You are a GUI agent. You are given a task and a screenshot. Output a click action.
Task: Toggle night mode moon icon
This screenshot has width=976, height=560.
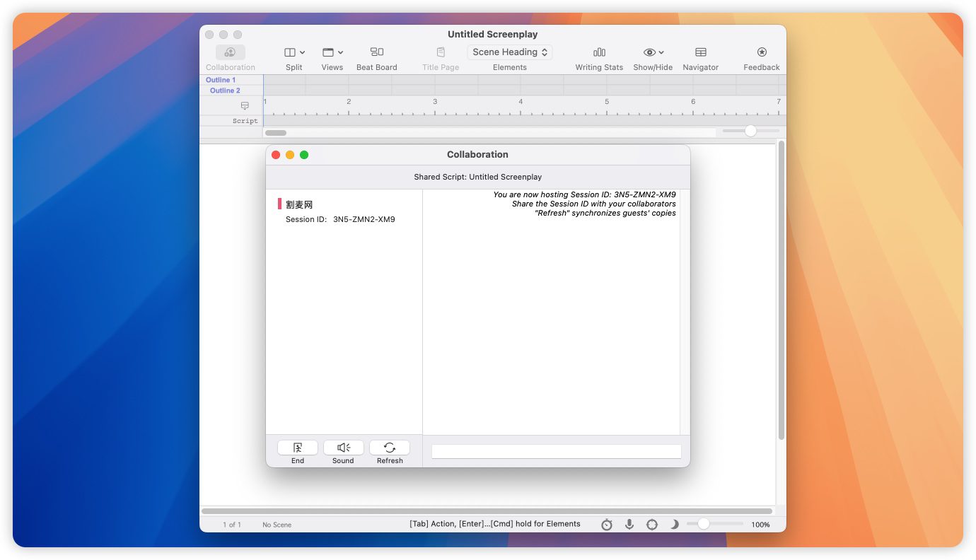(x=675, y=525)
